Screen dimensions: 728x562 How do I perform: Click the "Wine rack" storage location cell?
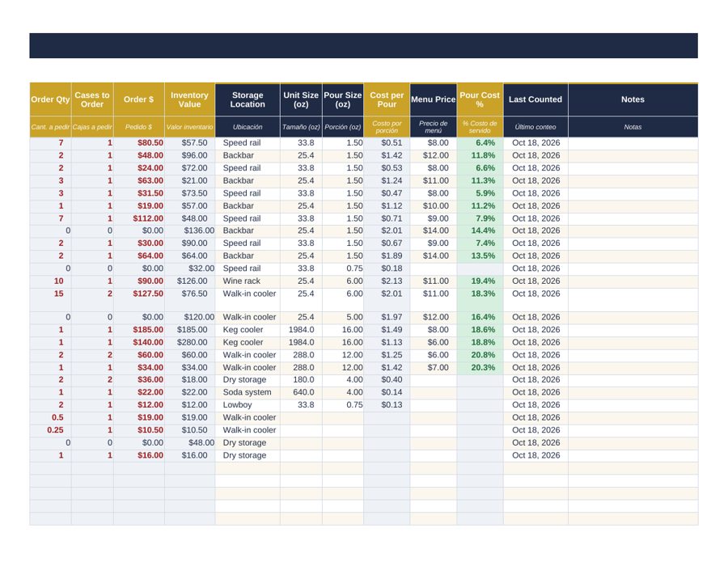[248, 281]
